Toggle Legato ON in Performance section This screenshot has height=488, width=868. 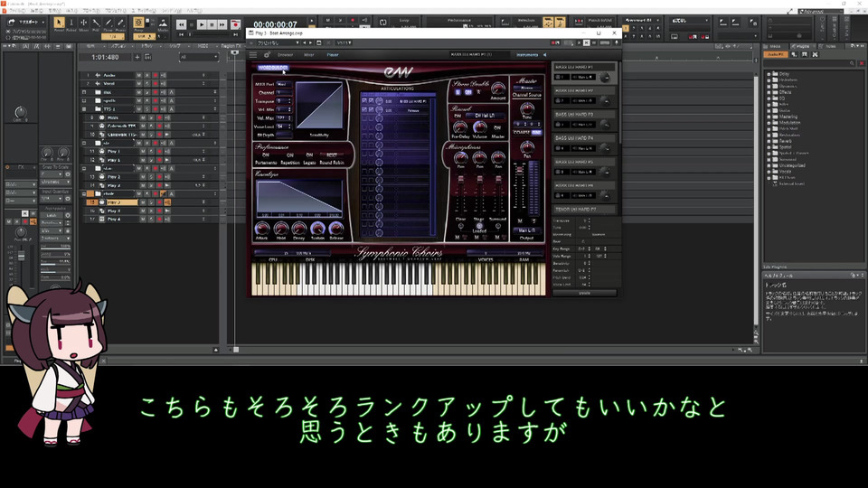click(309, 155)
